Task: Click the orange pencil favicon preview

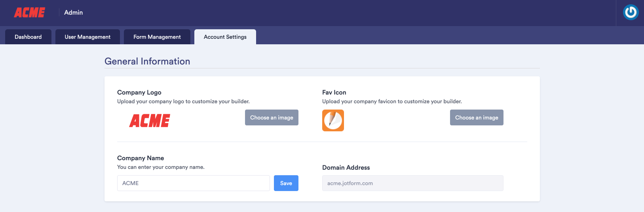Action: pos(333,121)
